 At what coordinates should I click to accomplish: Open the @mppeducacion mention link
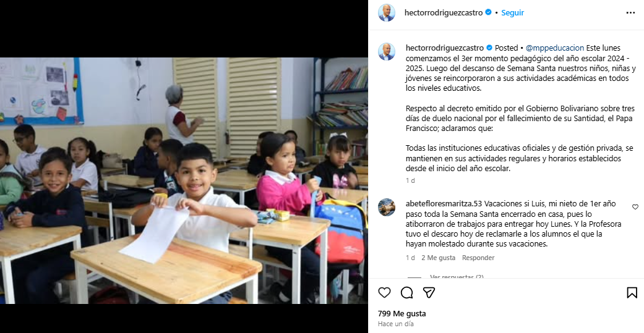point(554,48)
